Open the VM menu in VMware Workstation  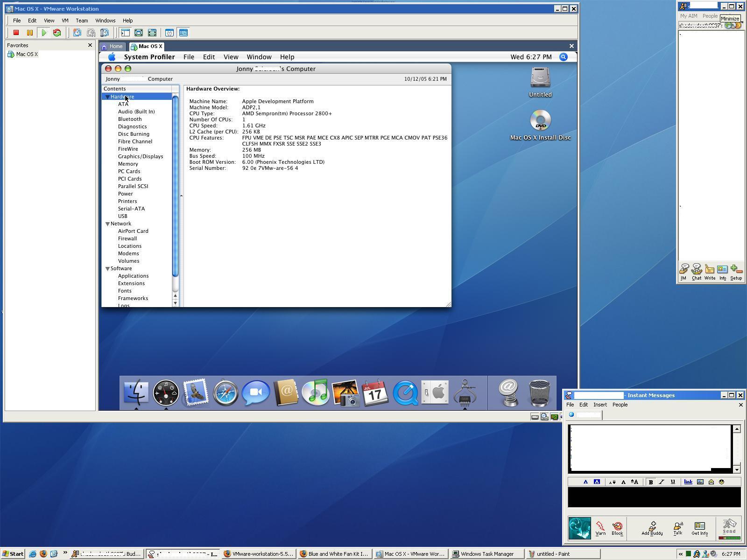click(x=65, y=21)
